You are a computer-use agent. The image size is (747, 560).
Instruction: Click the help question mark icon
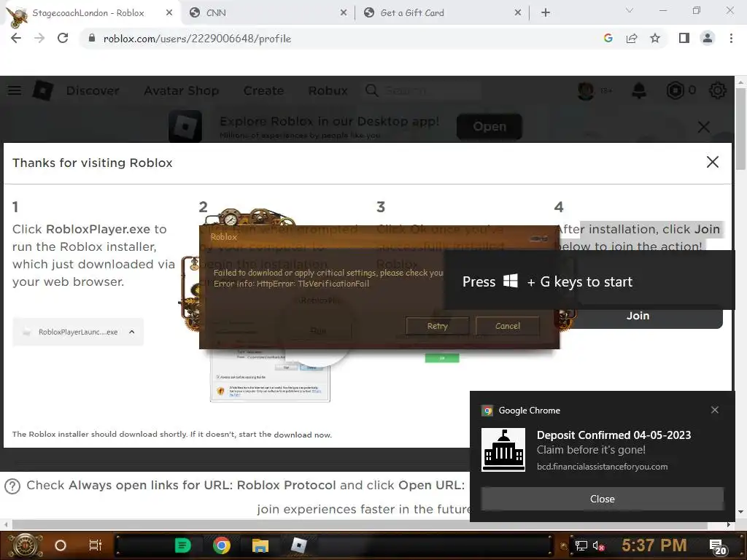(12, 486)
